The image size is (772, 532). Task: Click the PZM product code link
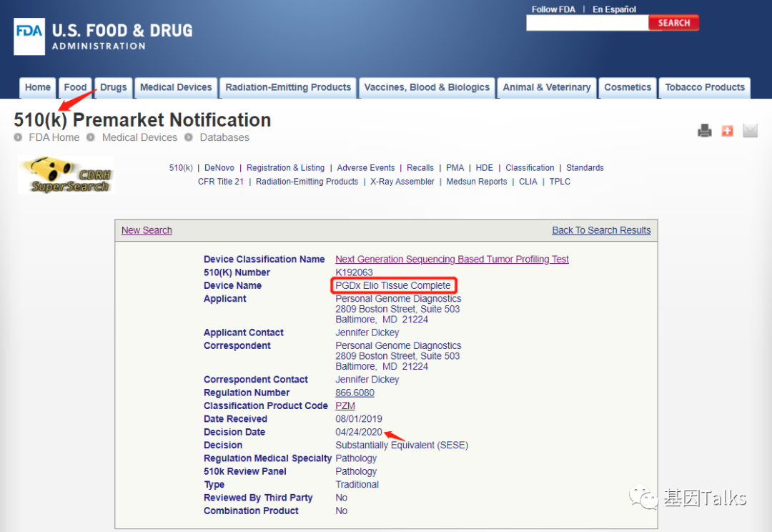pos(345,406)
